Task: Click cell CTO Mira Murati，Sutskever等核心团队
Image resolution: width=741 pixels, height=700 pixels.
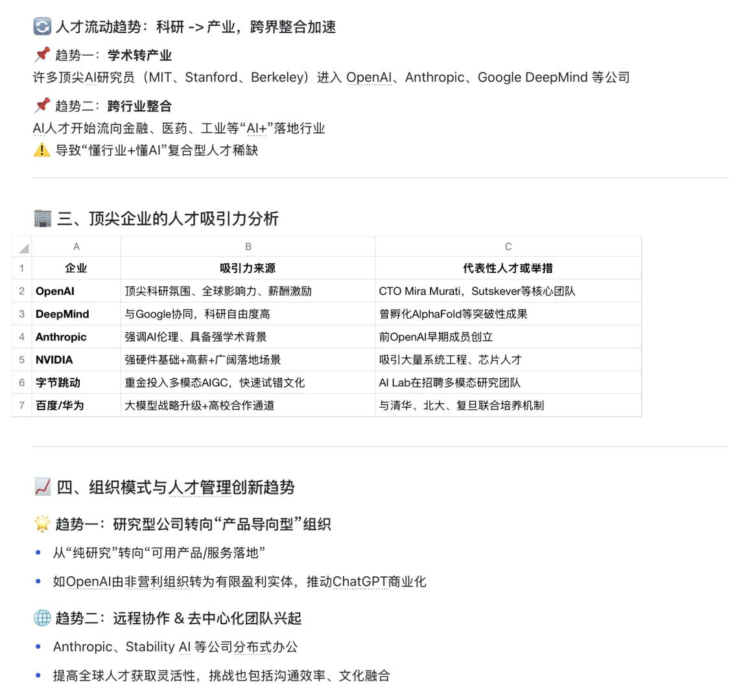Action: click(x=508, y=291)
